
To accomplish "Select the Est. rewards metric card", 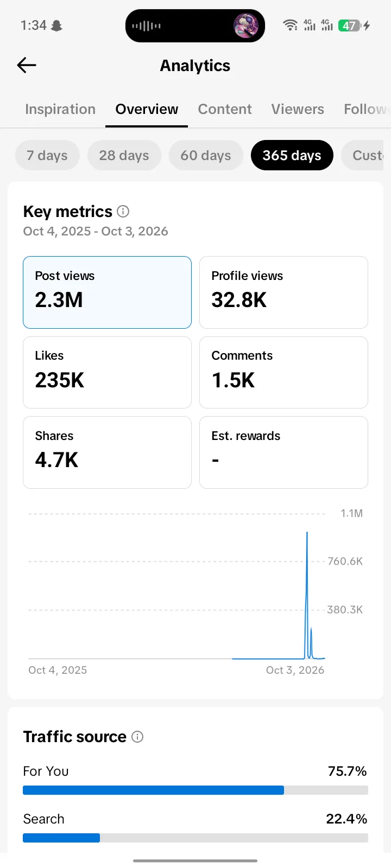I will coord(283,452).
